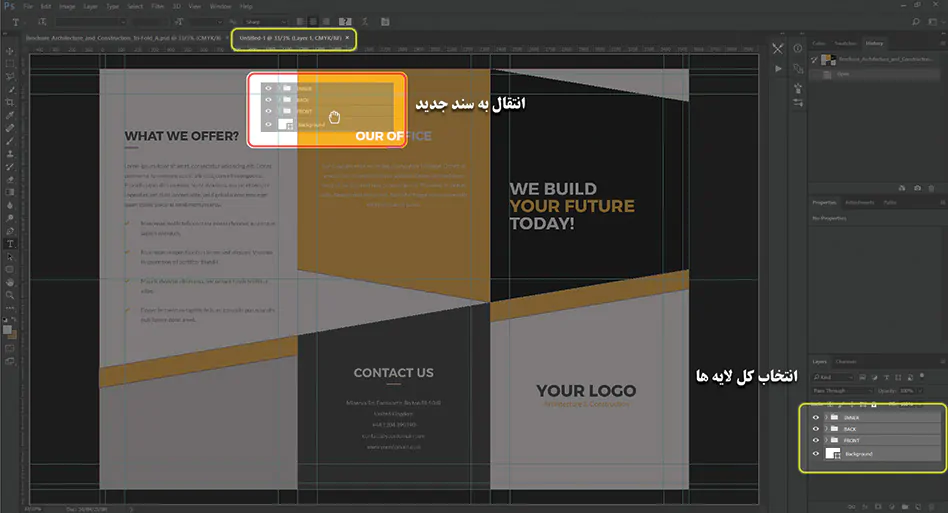This screenshot has height=513, width=948.
Task: Toggle type layer filter in Layers panel
Action: [886, 377]
